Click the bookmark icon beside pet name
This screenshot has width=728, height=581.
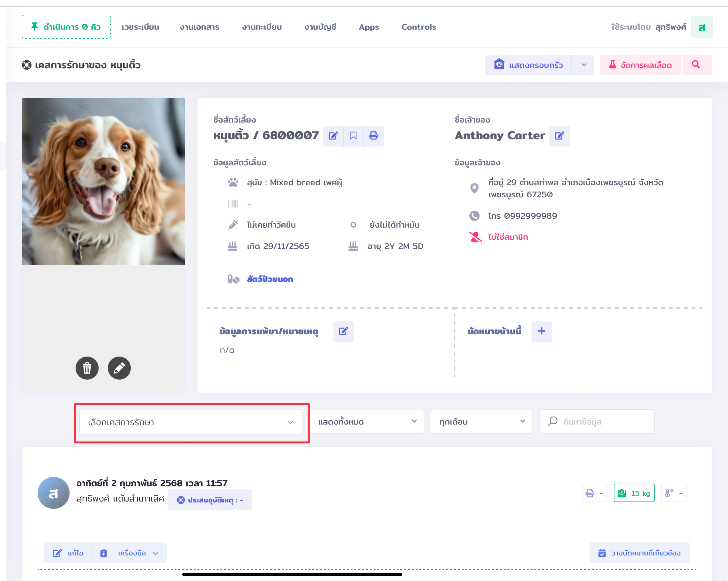(353, 136)
